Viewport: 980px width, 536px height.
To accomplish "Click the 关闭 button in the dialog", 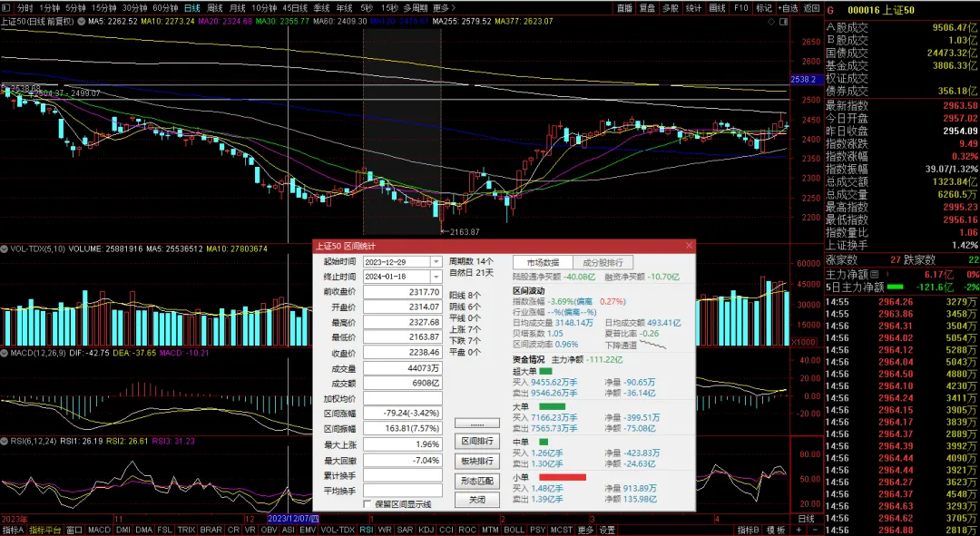I will [477, 500].
